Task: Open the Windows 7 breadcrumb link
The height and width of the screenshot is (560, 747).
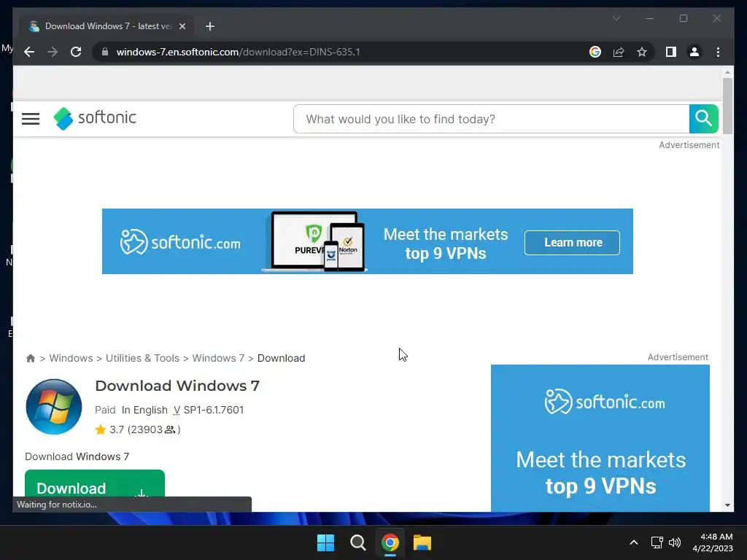Action: click(x=218, y=358)
